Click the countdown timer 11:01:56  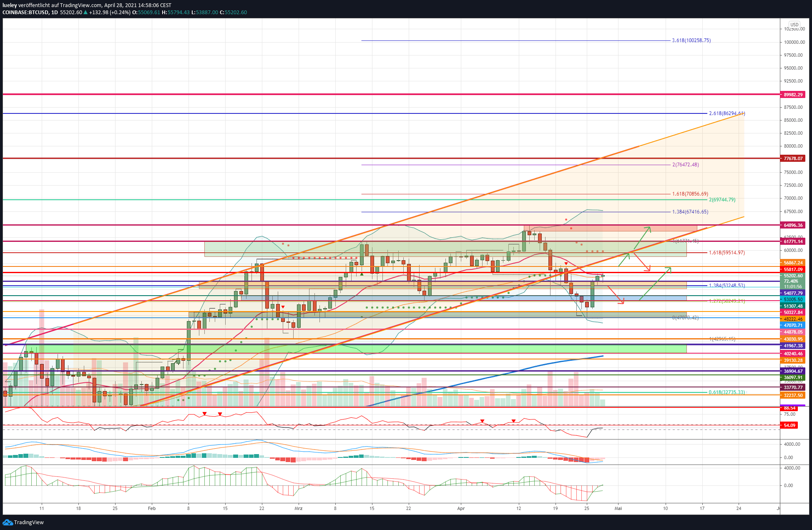click(x=793, y=286)
